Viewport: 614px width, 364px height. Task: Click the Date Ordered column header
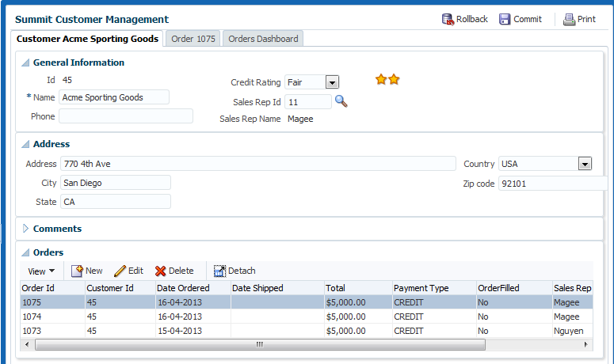click(193, 288)
